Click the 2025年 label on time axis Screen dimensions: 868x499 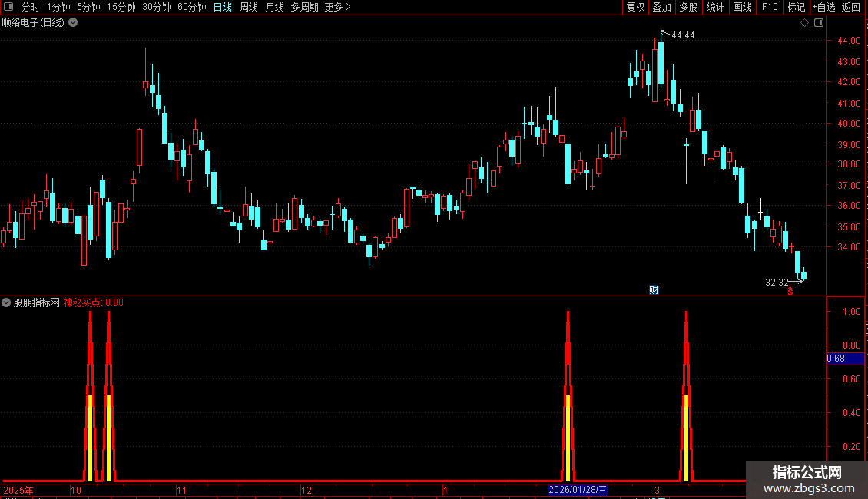click(18, 490)
